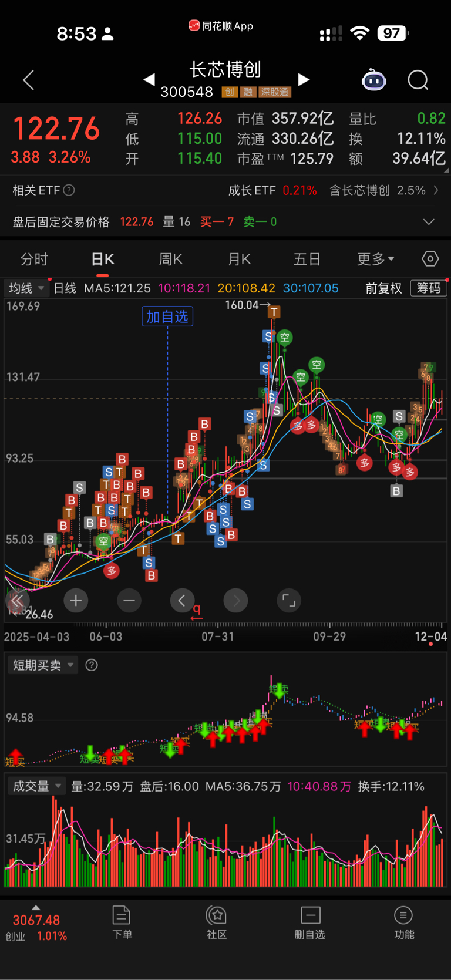
Task: Open 短期买卖 indicator help icon
Action: coord(92,665)
